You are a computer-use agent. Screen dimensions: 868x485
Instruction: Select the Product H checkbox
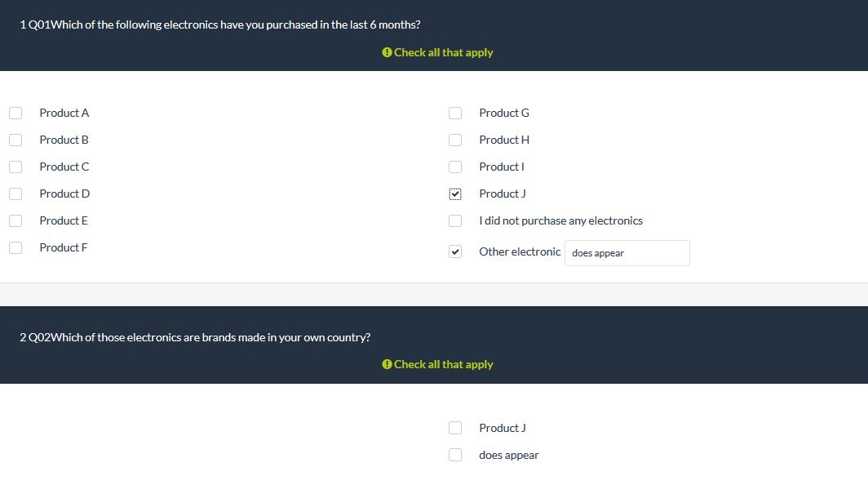(455, 140)
